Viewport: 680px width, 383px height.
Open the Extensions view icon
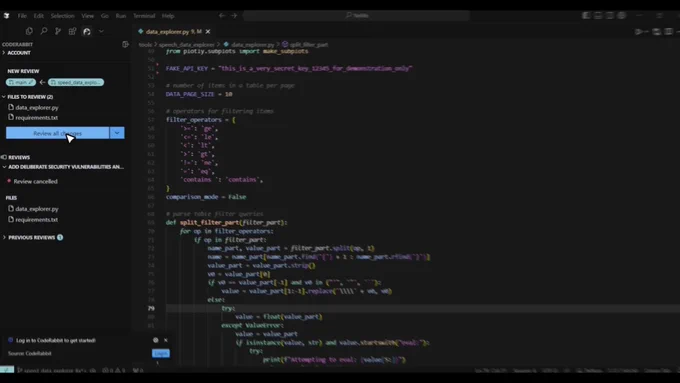tap(72, 31)
